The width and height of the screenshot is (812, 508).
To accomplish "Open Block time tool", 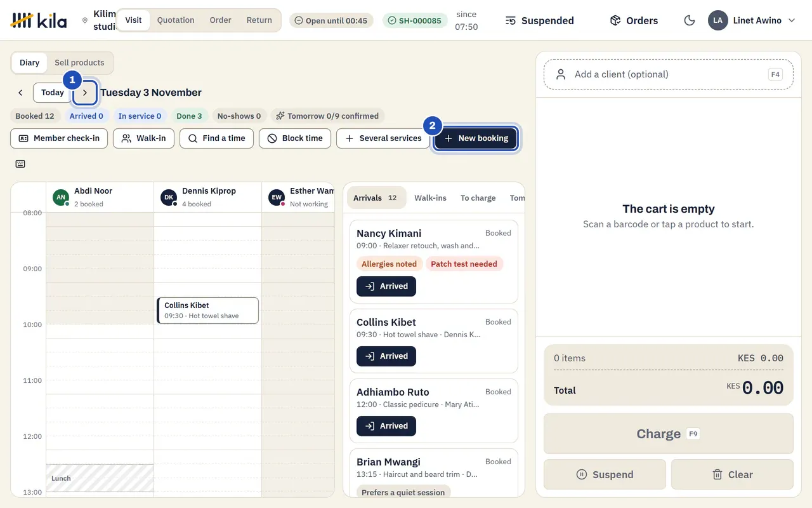I will (x=295, y=138).
